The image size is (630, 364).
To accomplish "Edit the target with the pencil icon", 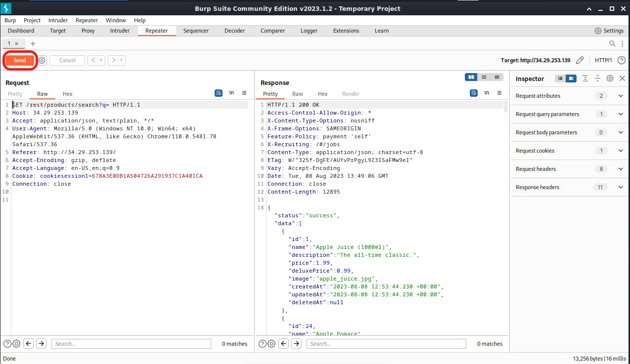I will (580, 60).
